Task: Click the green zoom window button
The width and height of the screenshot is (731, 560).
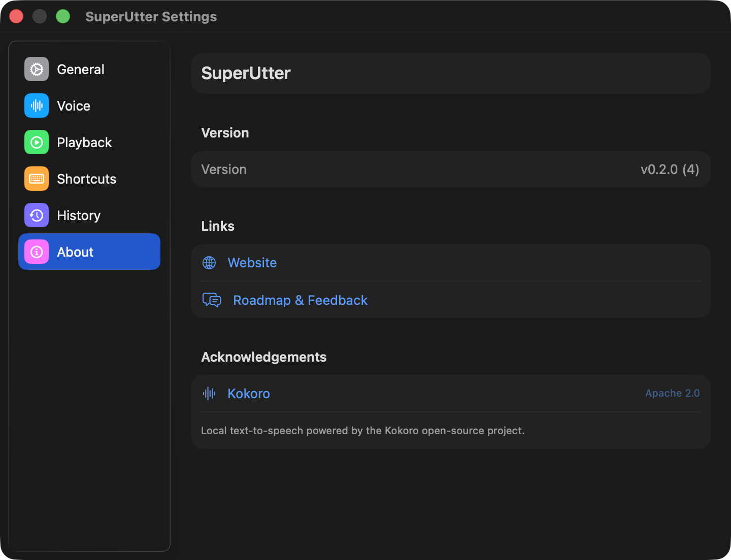Action: (x=63, y=16)
